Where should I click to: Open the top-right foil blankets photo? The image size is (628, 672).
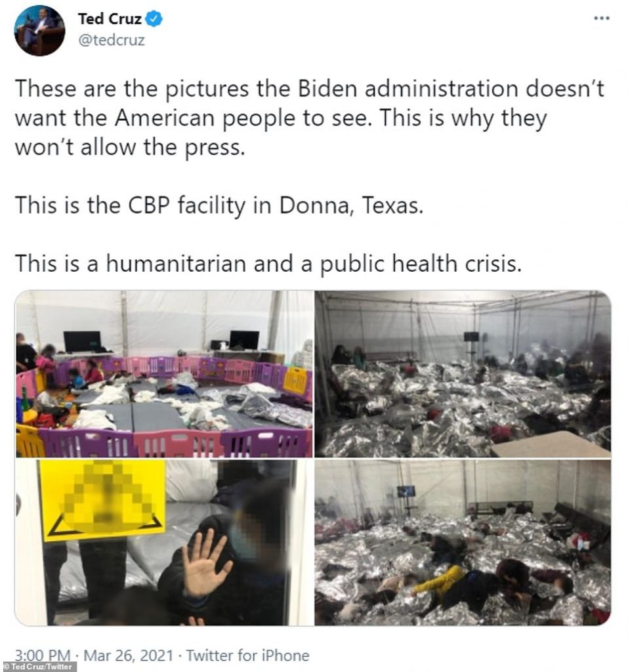coord(463,374)
